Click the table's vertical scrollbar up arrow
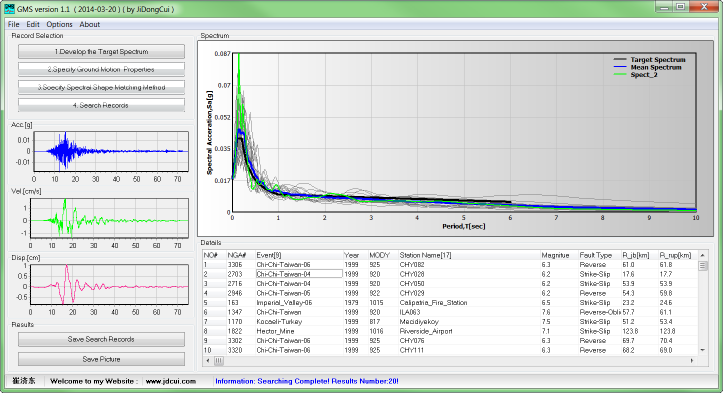Screen dimensions: 723x393 [x=703, y=255]
